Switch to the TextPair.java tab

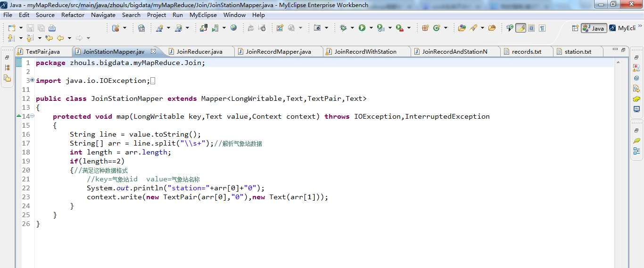pyautogui.click(x=43, y=51)
